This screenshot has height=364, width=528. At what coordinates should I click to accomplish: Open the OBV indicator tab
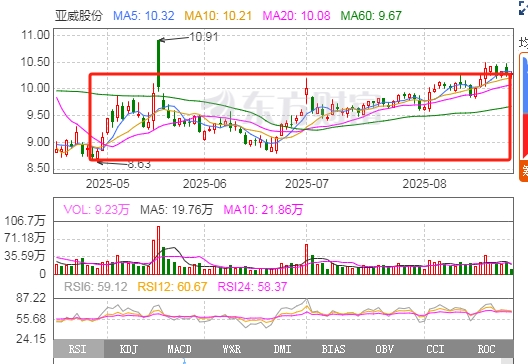point(385,349)
